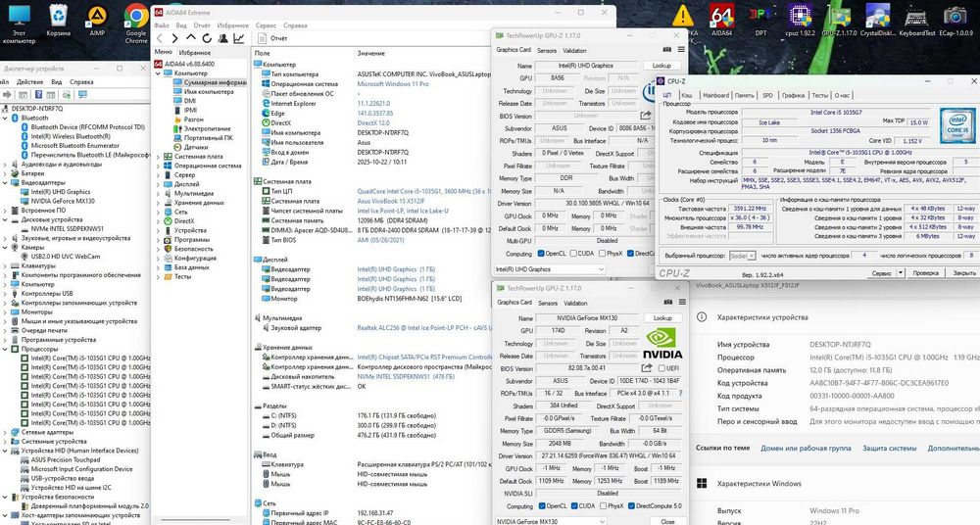Launch Google Chrome desktop shortcut

[135, 24]
